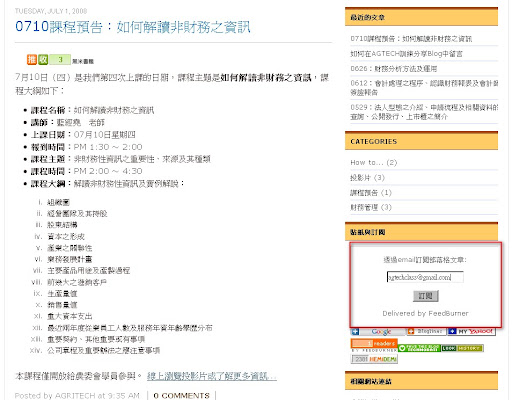This screenshot has height=400, width=512.
Task: Open the HEMiDEMi counter badge
Action: pyautogui.click(x=374, y=359)
